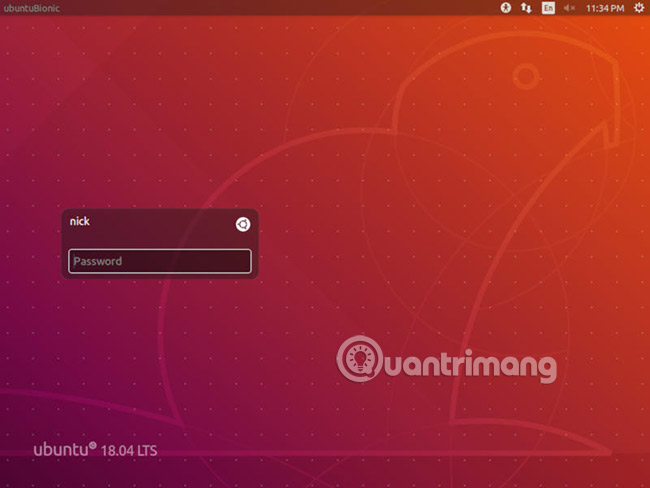This screenshot has height=488, width=650.
Task: Open the En keyboard layout indicator
Action: coord(548,8)
